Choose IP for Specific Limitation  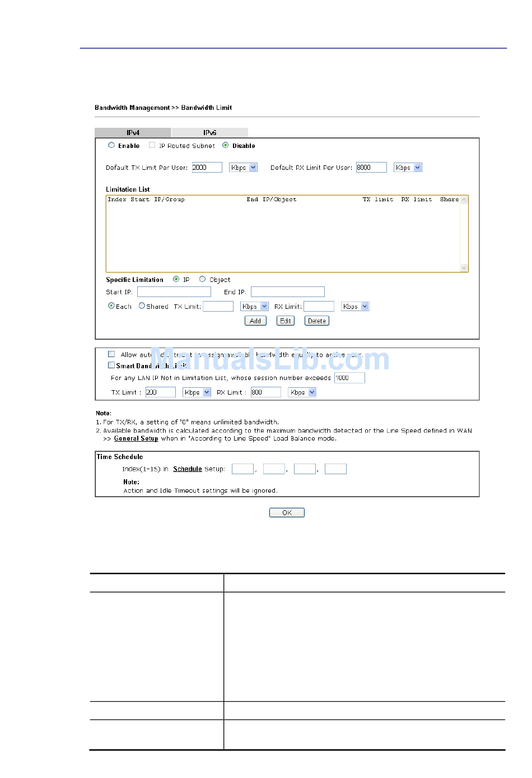pos(176,279)
